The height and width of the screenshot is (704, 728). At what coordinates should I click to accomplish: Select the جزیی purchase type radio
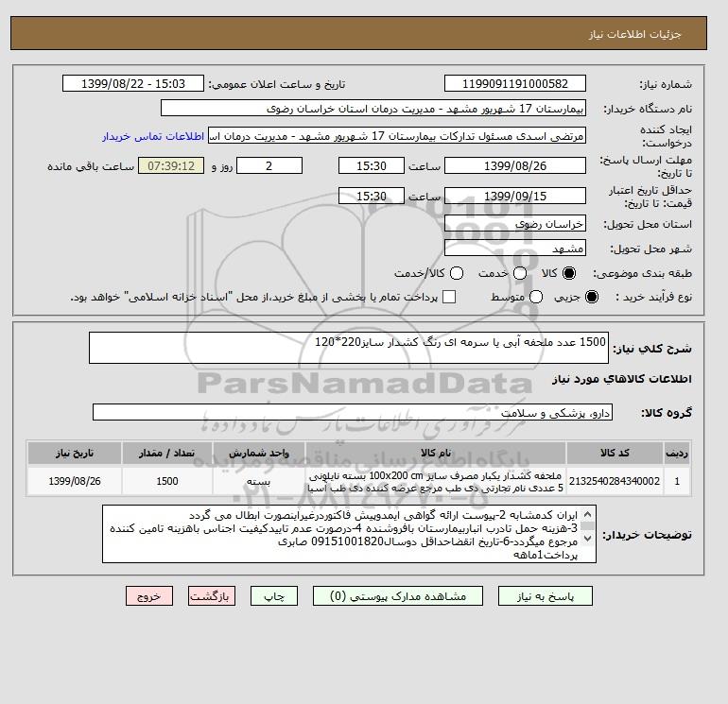point(592,297)
